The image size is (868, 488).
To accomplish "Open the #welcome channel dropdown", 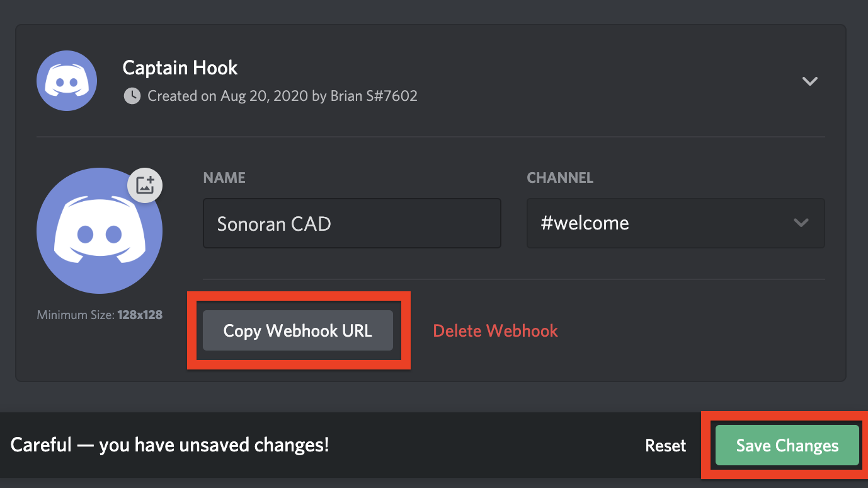I will pyautogui.click(x=675, y=223).
